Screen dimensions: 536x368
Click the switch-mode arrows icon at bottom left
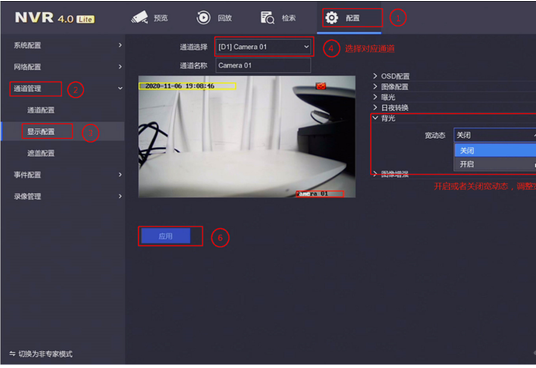[x=13, y=354]
